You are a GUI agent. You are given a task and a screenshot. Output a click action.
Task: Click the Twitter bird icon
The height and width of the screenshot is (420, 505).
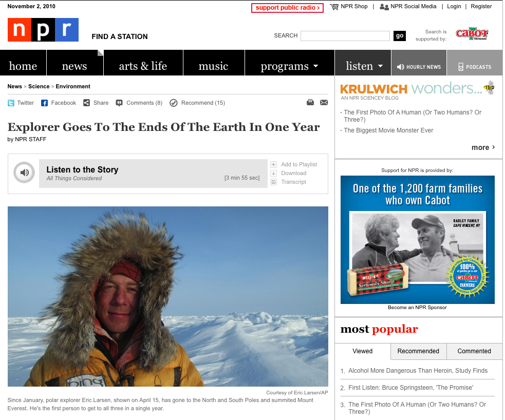coord(11,103)
